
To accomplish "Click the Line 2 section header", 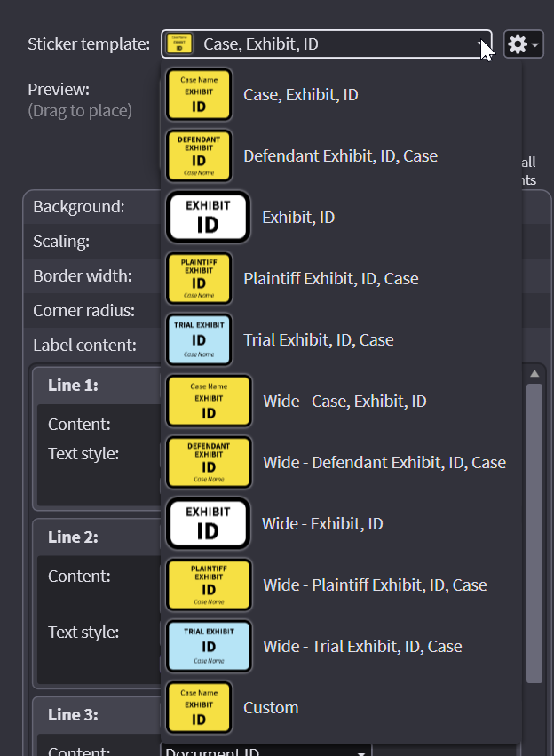I will pyautogui.click(x=73, y=537).
